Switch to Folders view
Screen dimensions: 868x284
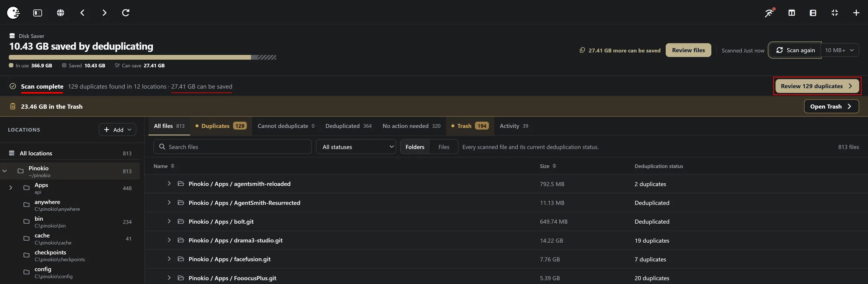pyautogui.click(x=415, y=147)
